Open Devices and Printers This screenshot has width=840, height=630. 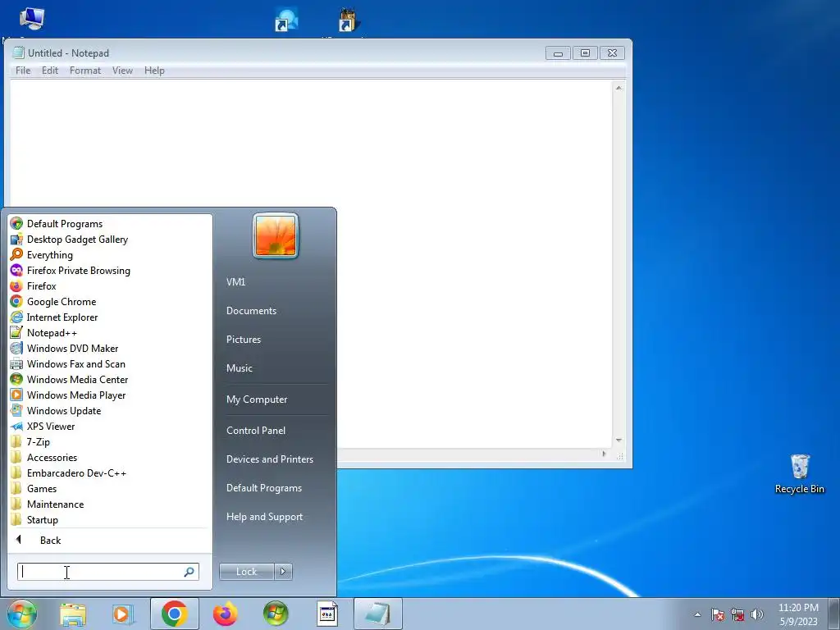tap(269, 459)
